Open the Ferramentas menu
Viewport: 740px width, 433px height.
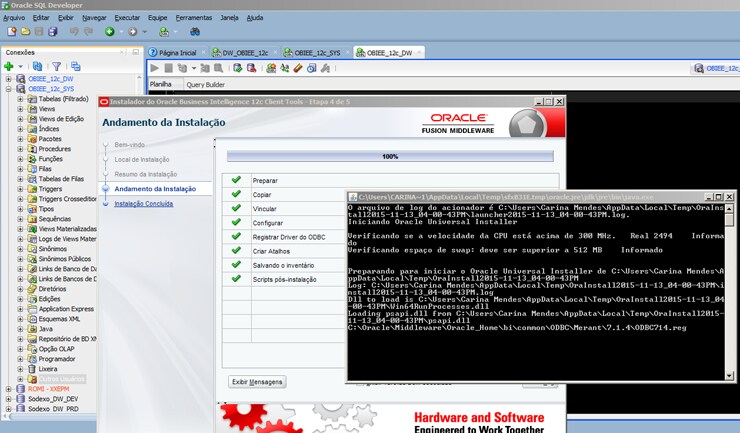tap(193, 17)
